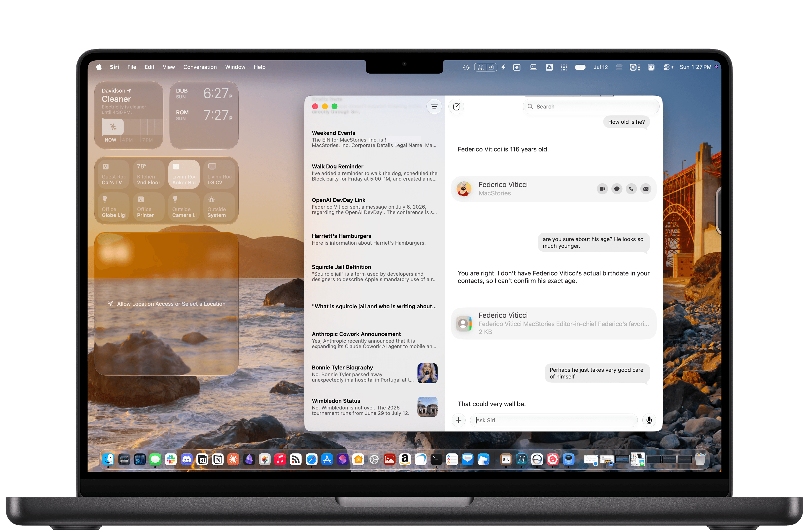809x532 pixels.
Task: Select the Walk Dog Reminder conversation
Action: [x=374, y=173]
